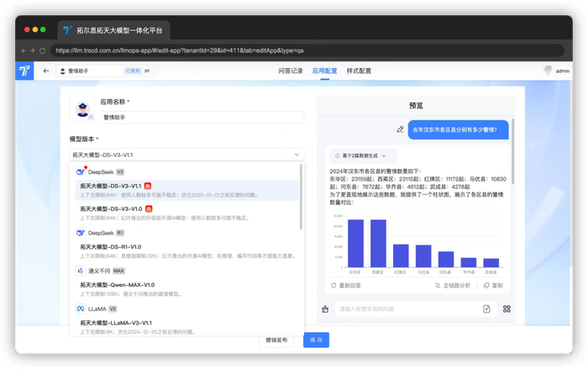
Task: Click the platform logo in top-left corner
Action: (24, 71)
